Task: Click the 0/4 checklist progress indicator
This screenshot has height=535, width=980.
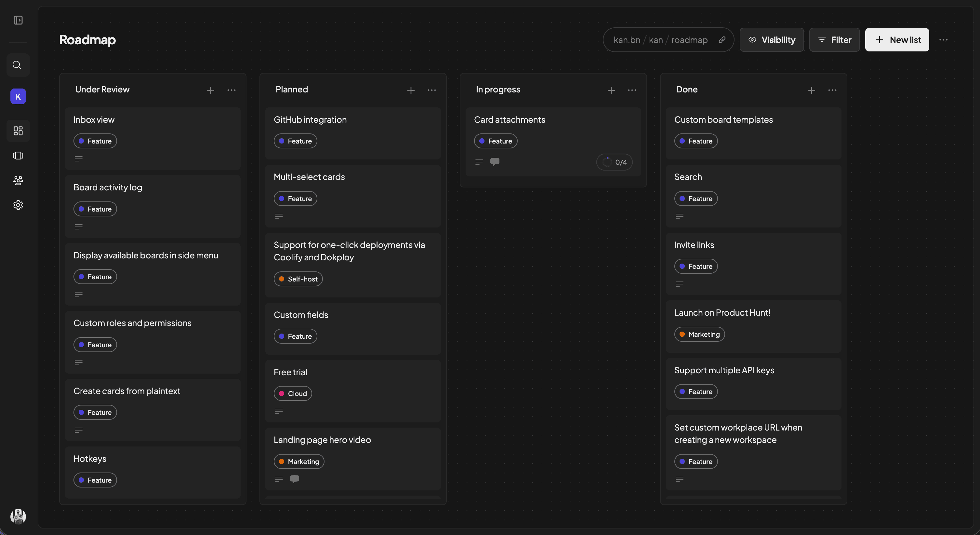Action: pyautogui.click(x=614, y=162)
